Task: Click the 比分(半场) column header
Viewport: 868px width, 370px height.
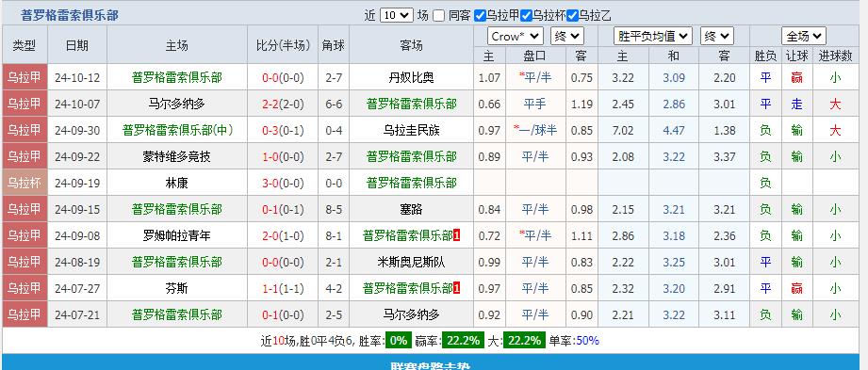Action: click(283, 45)
